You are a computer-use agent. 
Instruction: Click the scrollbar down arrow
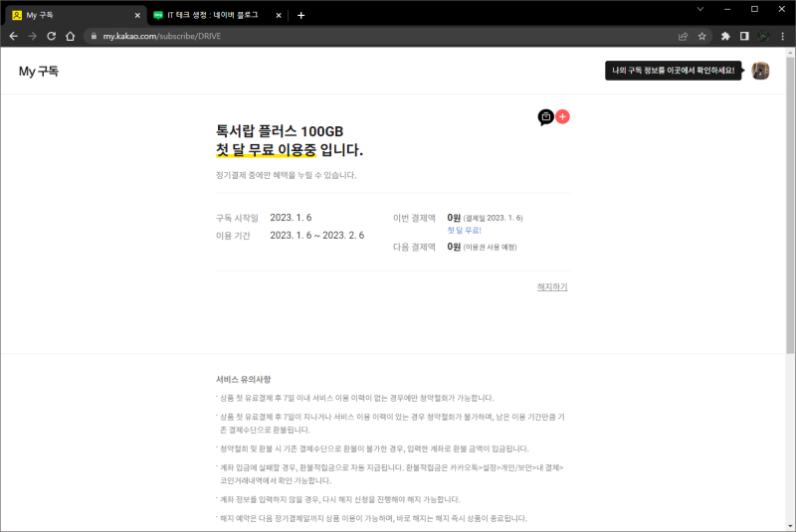pos(790,526)
